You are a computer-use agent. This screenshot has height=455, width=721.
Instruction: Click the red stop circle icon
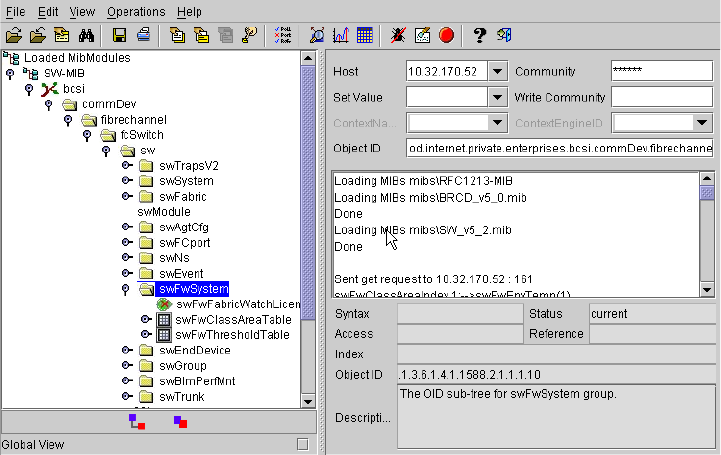(446, 35)
